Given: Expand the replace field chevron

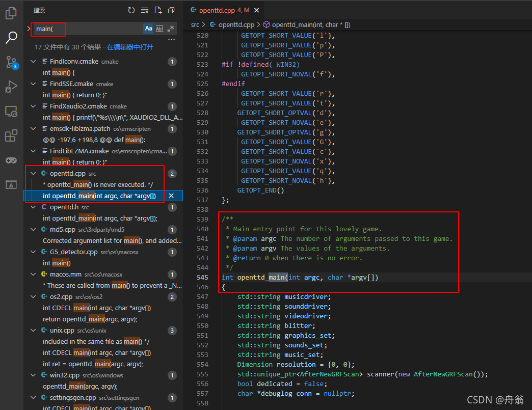Looking at the screenshot, I should pyautogui.click(x=29, y=29).
